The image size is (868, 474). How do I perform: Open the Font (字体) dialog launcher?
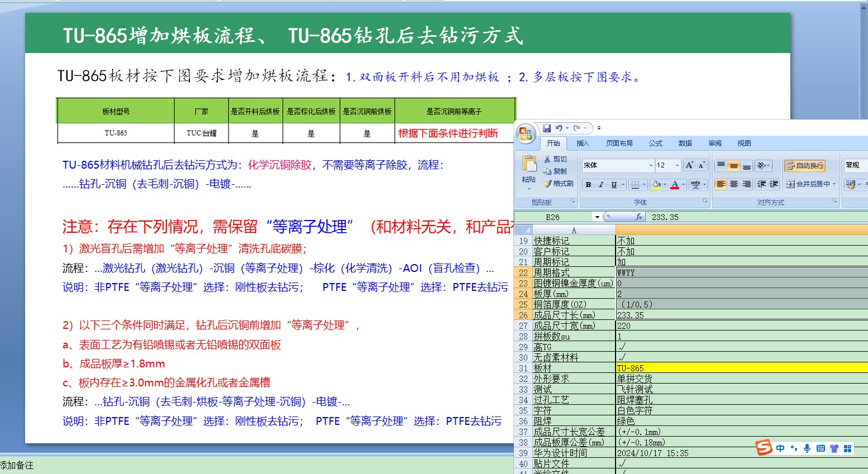click(705, 202)
